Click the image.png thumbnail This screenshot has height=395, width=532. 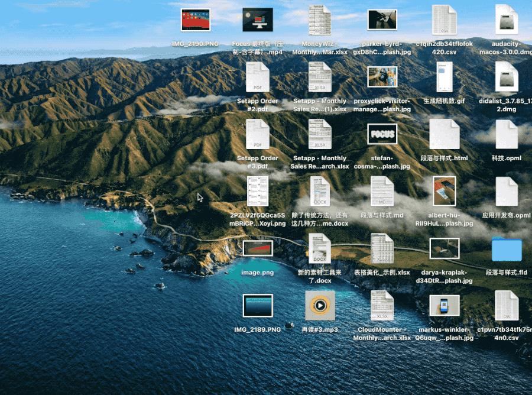258,248
